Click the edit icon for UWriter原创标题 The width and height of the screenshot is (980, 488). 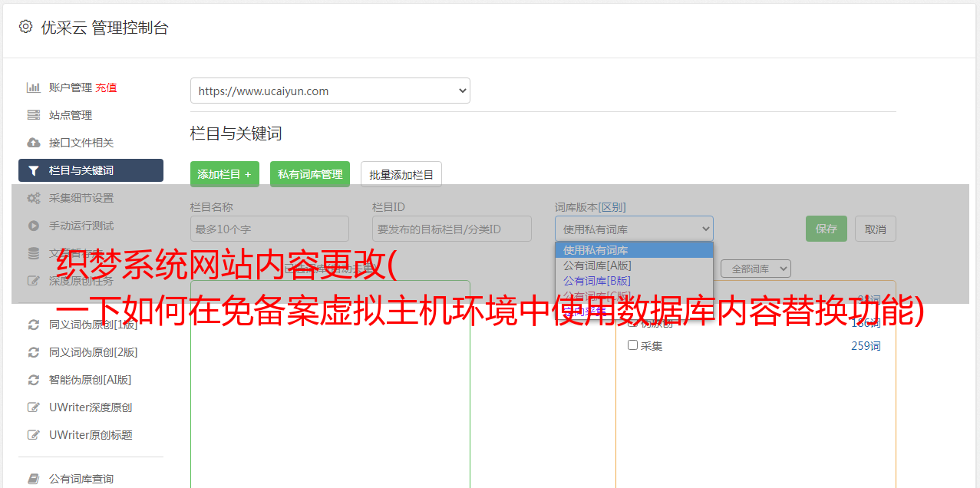34,435
